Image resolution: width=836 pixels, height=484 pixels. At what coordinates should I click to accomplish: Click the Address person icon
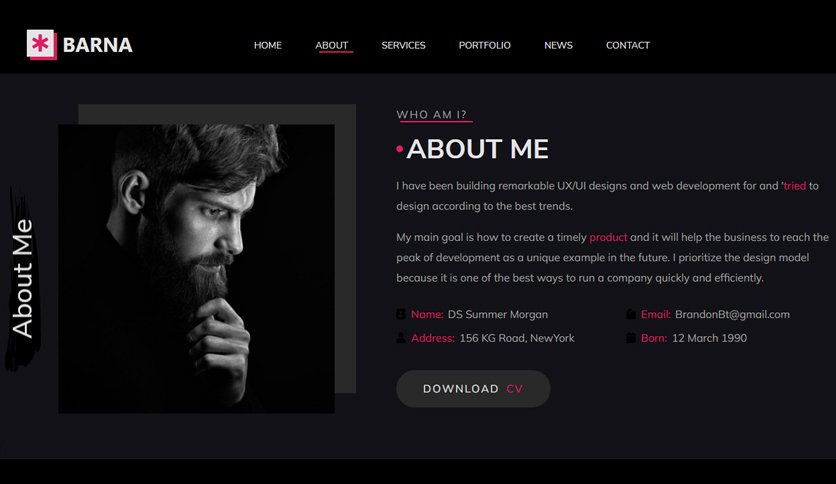401,338
